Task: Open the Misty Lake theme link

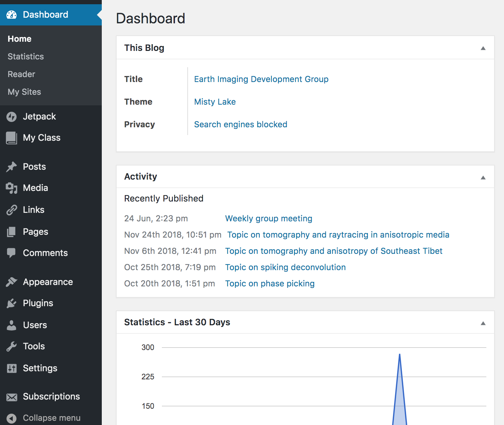Action: point(215,102)
